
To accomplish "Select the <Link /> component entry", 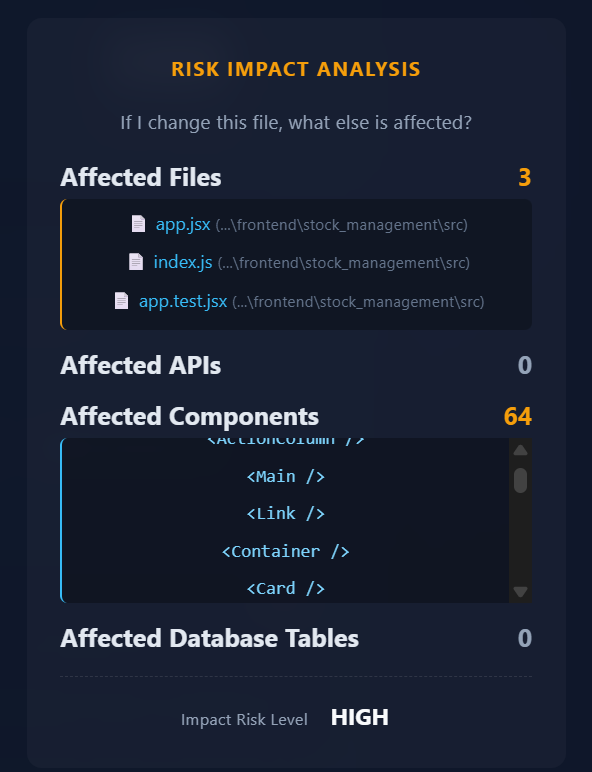I will pos(286,514).
